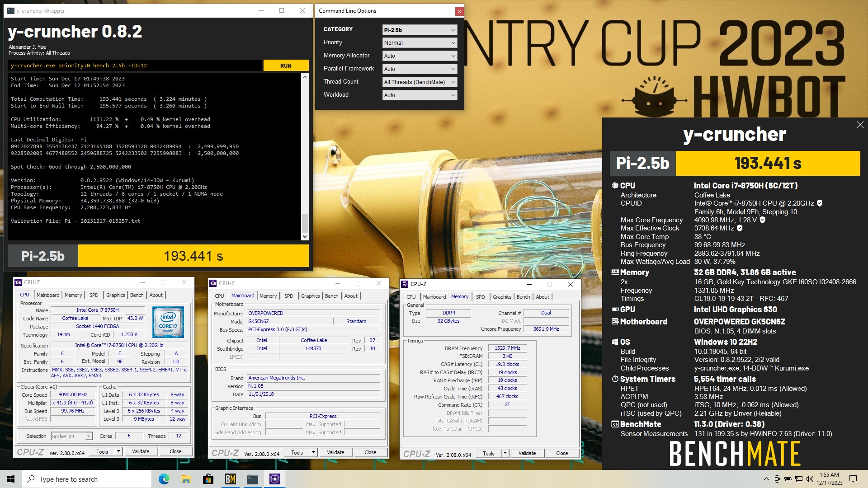Expand Tools dropdown arrow in right CPU-Z window
This screenshot has height=488, width=868.
coord(505,453)
